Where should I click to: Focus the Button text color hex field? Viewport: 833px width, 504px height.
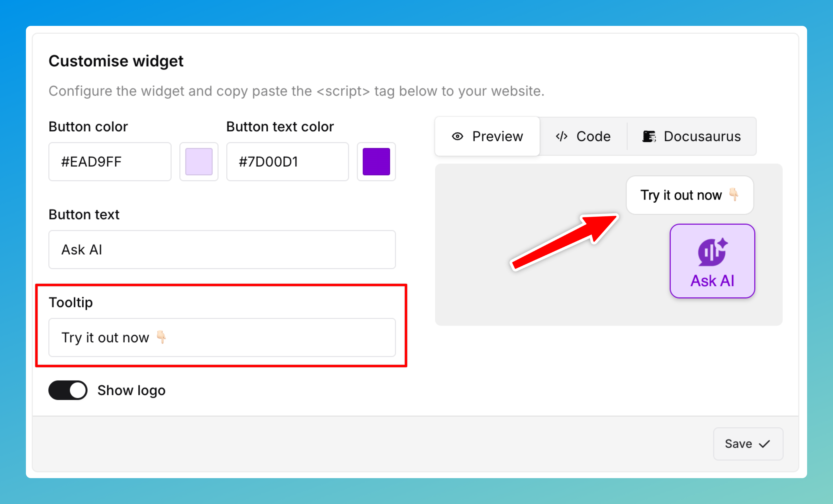tap(287, 162)
